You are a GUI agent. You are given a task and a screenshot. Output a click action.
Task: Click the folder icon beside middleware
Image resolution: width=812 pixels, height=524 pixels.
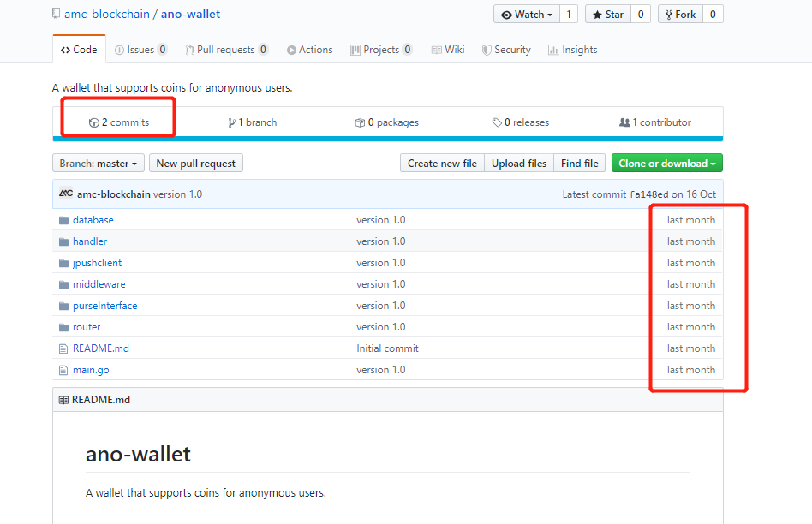click(x=63, y=285)
